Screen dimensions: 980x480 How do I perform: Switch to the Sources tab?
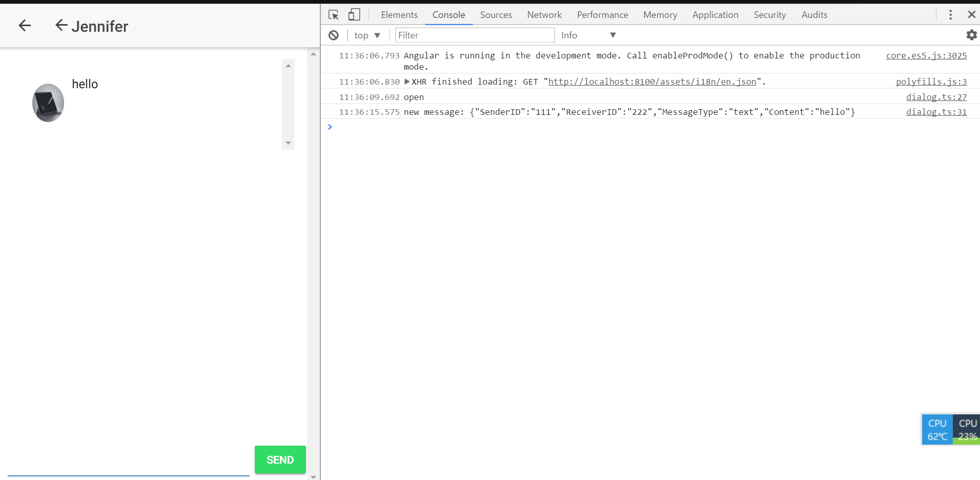tap(495, 14)
